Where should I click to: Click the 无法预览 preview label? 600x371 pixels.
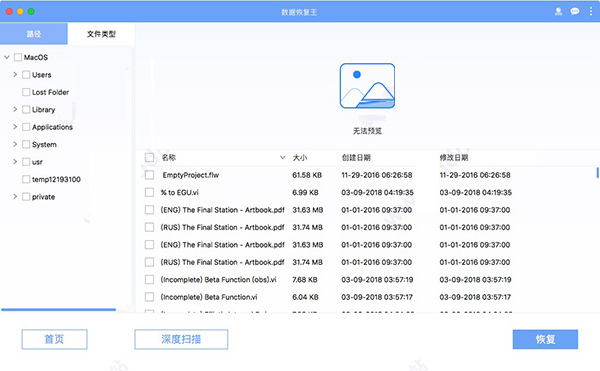click(x=367, y=131)
